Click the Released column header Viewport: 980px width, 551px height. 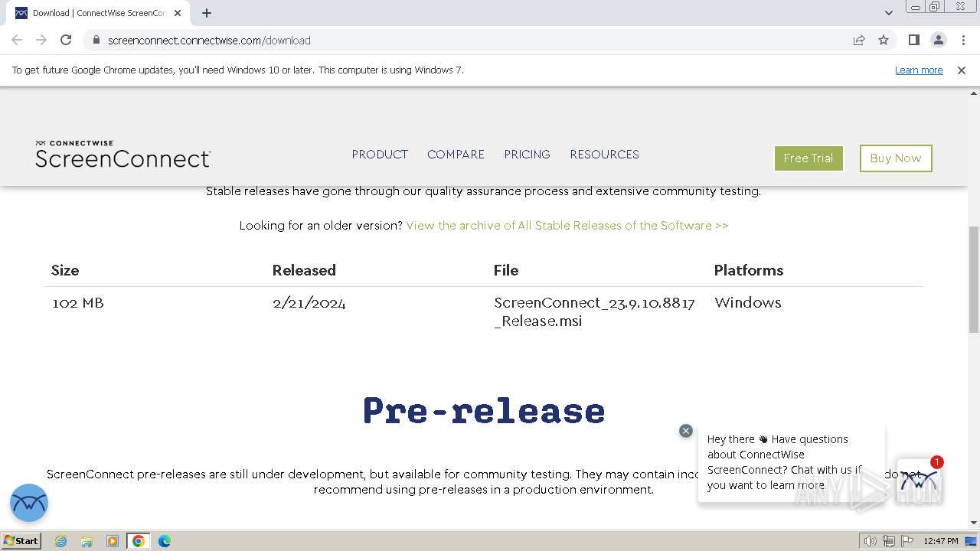pos(304,270)
